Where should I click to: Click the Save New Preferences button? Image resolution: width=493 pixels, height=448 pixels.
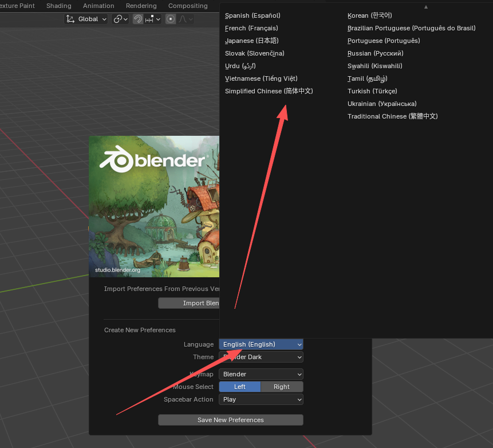pyautogui.click(x=230, y=420)
